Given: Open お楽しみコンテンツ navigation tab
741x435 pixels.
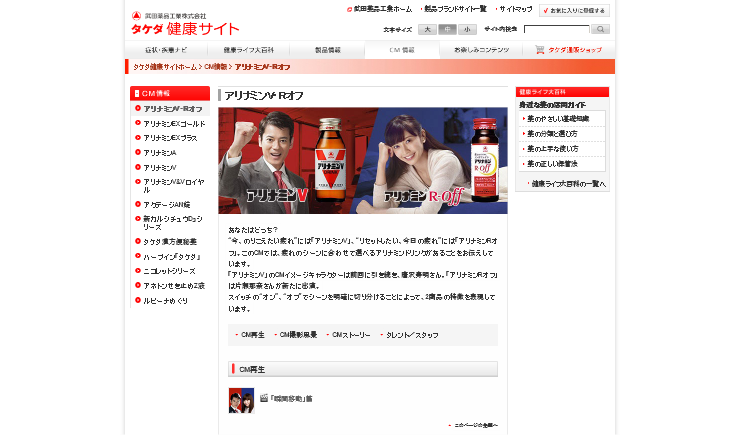Looking at the screenshot, I should click(481, 50).
